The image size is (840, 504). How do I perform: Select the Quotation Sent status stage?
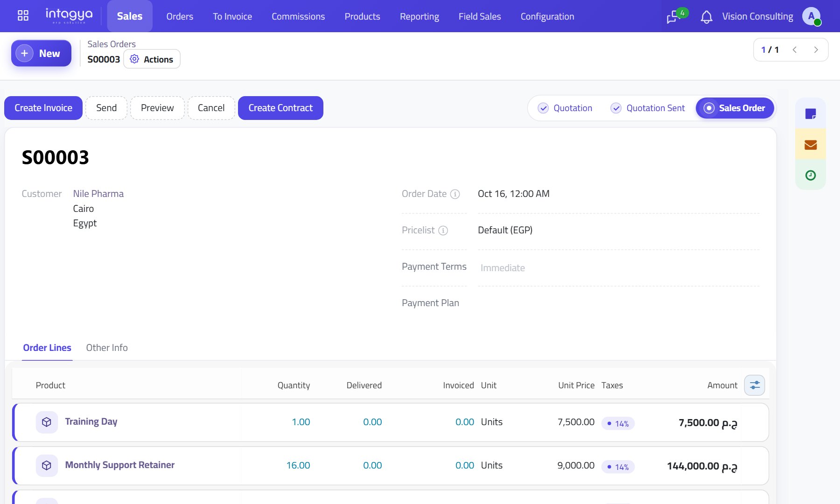point(648,108)
